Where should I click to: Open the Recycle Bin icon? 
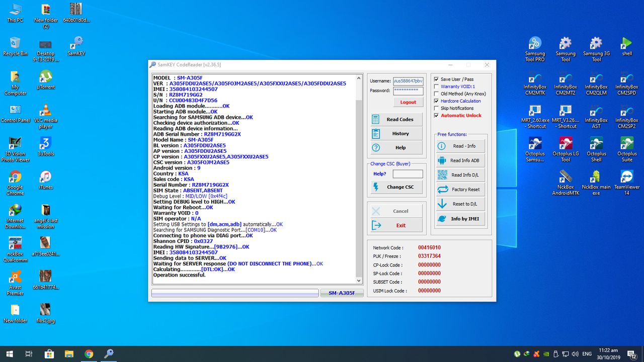coord(15,46)
